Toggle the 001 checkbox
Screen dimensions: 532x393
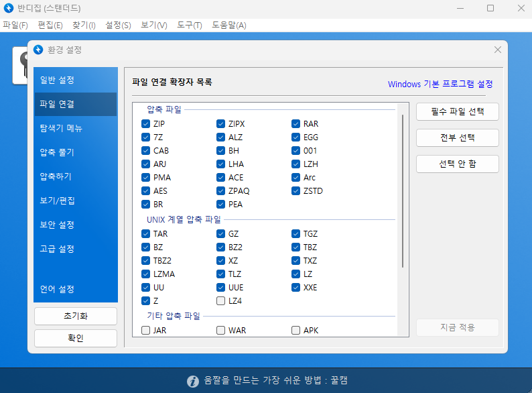(295, 150)
